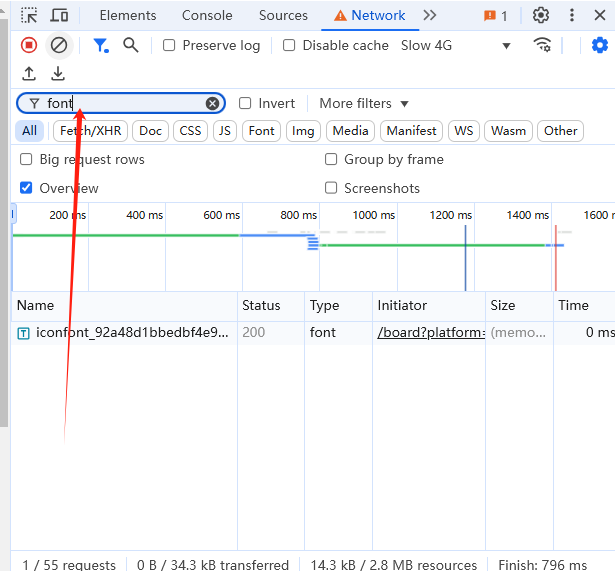The height and width of the screenshot is (571, 615).
Task: Click the font file type icon
Action: pyautogui.click(x=24, y=333)
